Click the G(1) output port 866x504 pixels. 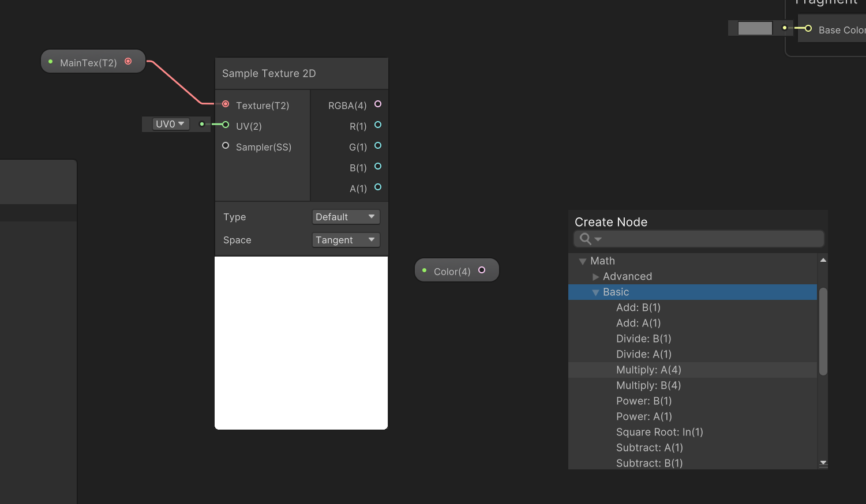pyautogui.click(x=378, y=146)
